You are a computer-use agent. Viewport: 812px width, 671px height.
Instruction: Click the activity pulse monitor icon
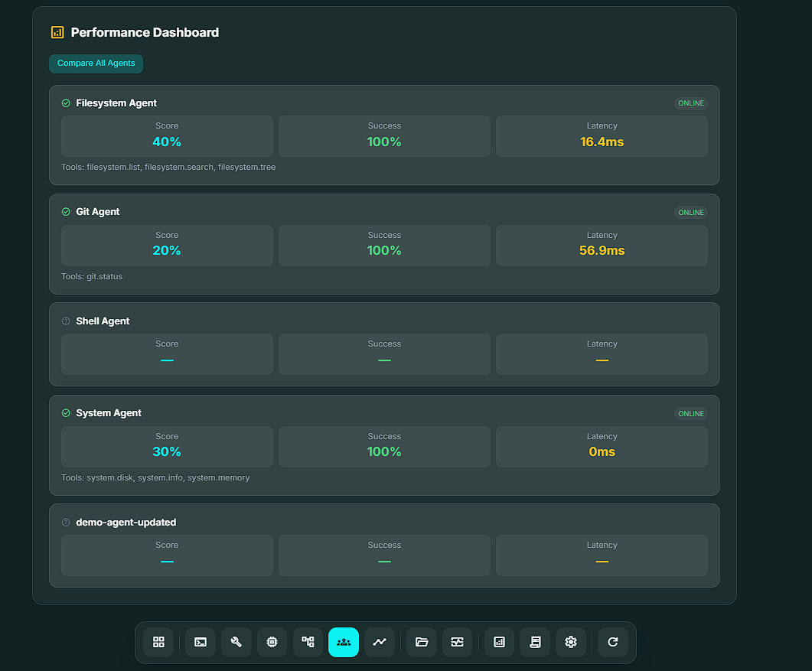coord(457,642)
